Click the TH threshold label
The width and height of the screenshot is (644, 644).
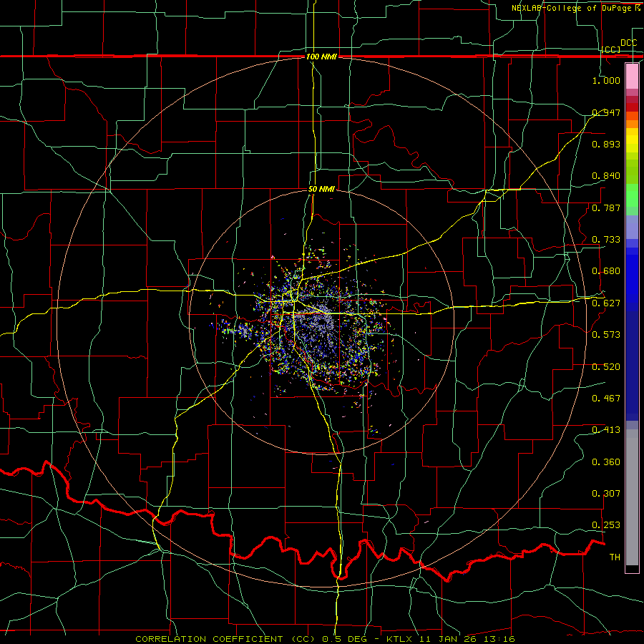[615, 557]
